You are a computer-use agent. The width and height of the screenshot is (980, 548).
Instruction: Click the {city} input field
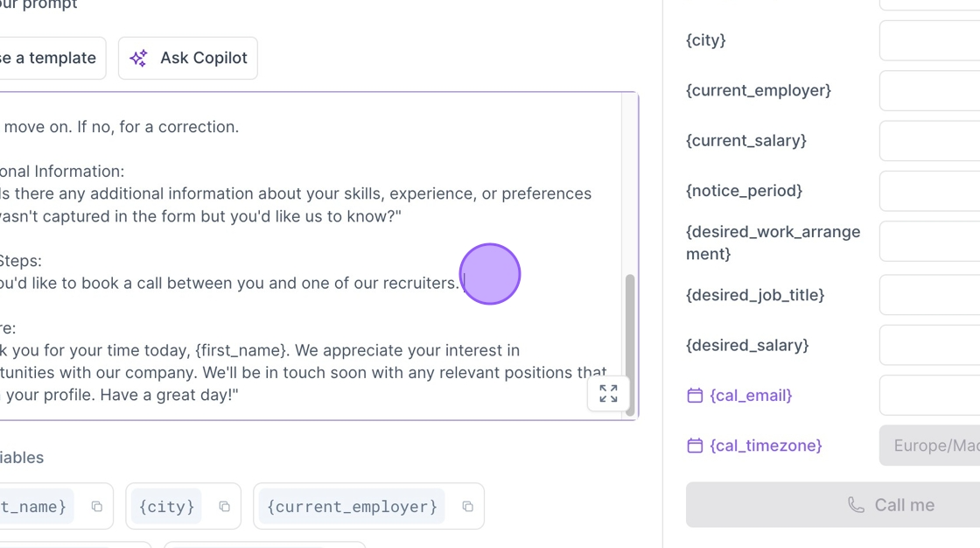[x=929, y=40]
